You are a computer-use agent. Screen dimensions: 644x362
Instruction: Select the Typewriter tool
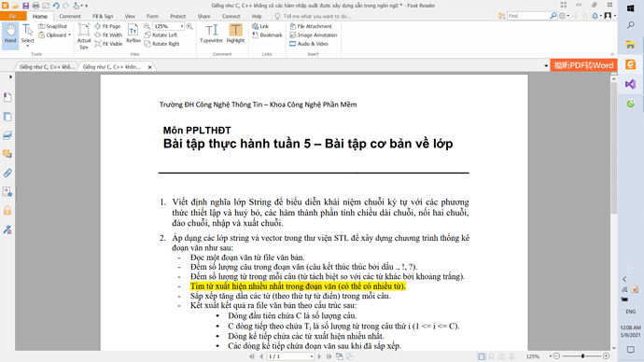click(211, 34)
